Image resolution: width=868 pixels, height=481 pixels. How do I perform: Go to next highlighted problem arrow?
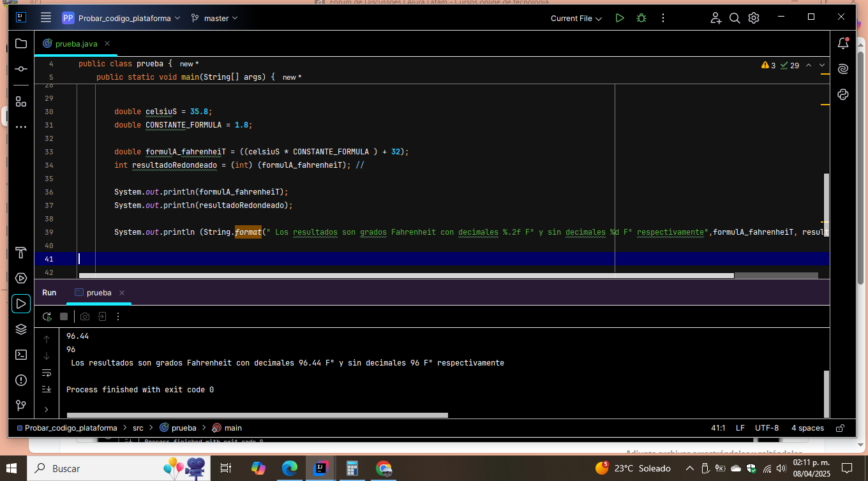822,65
